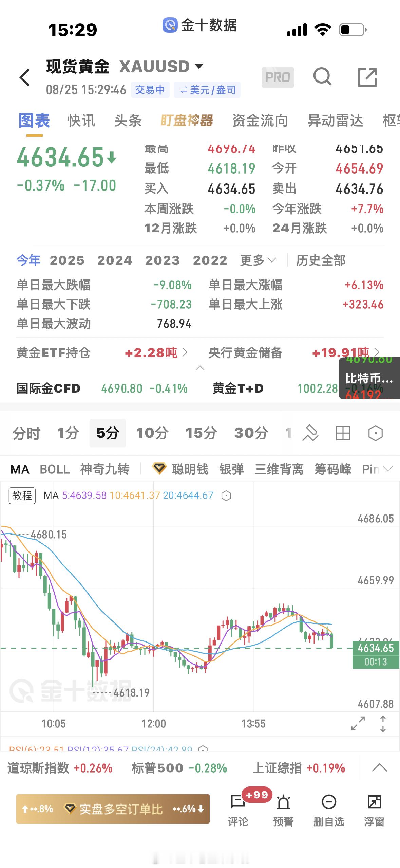400x868 pixels.
Task: Open the 标普500 ticker
Action: [179, 768]
